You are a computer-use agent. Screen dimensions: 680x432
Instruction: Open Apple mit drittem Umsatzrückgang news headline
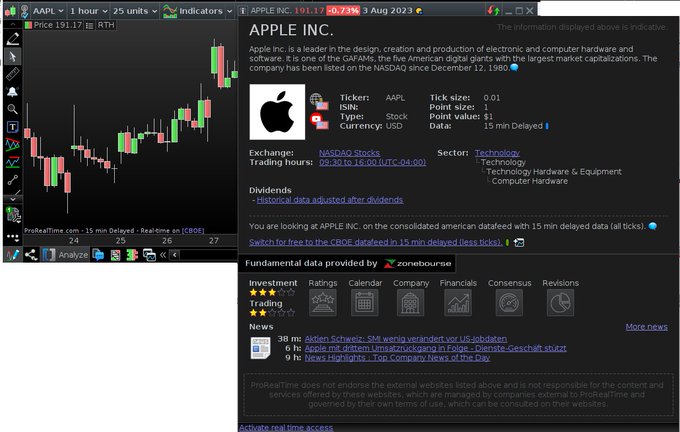click(x=435, y=348)
